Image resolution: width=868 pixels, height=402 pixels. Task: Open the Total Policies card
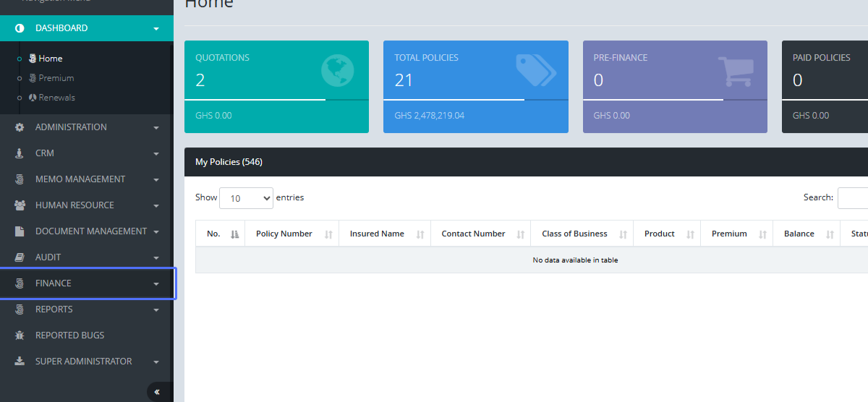[x=475, y=87]
